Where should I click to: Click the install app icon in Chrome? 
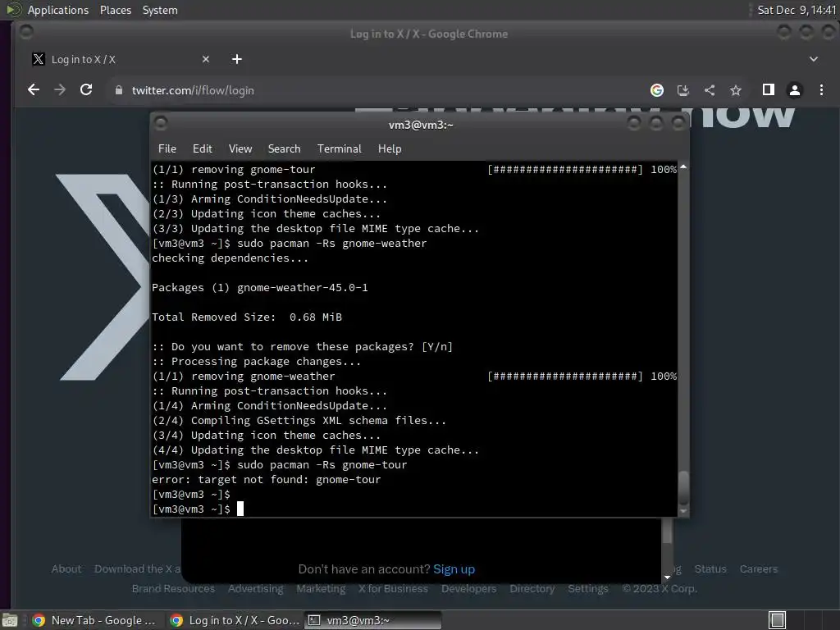pyautogui.click(x=683, y=90)
